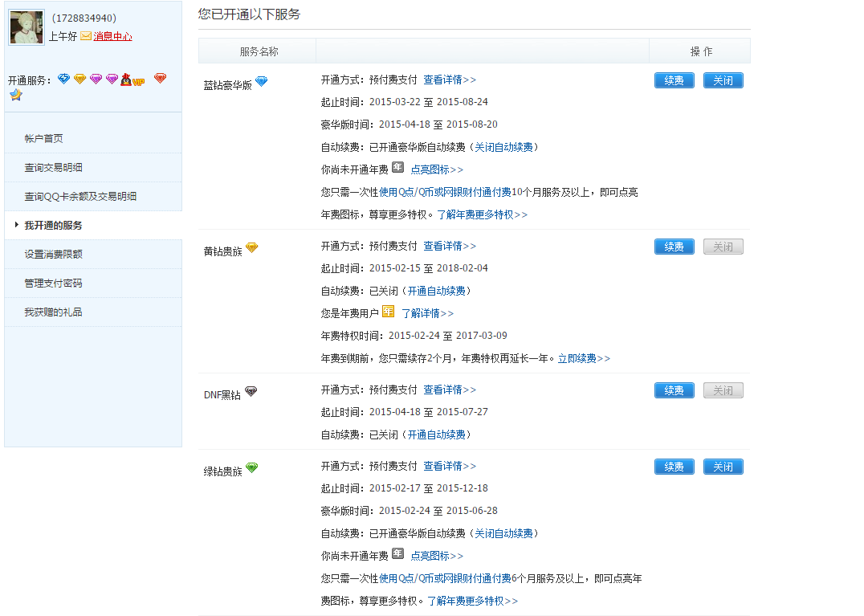Click the blue diamond icon next to 蓝钻豪华版
Viewport: 864px width, 616px height.
pyautogui.click(x=261, y=82)
